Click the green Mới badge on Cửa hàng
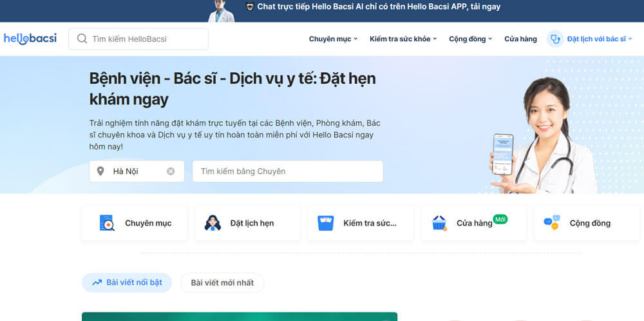Image resolution: width=644 pixels, height=321 pixels. point(500,219)
